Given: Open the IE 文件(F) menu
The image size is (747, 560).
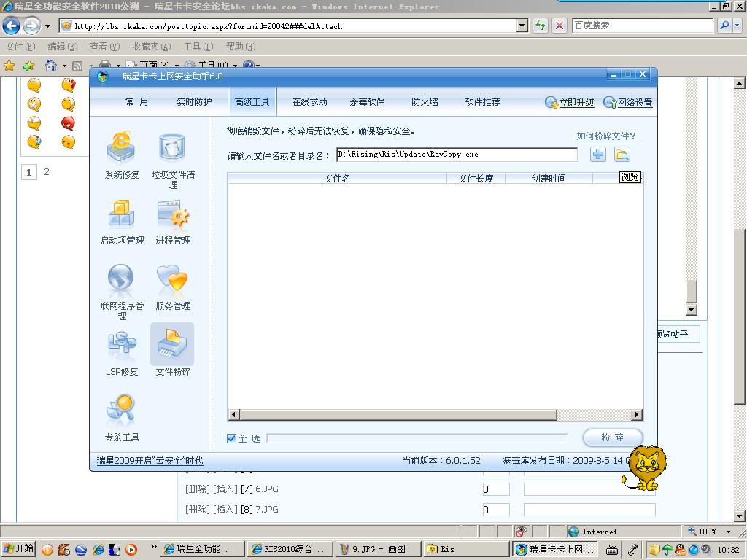Looking at the screenshot, I should tap(20, 46).
